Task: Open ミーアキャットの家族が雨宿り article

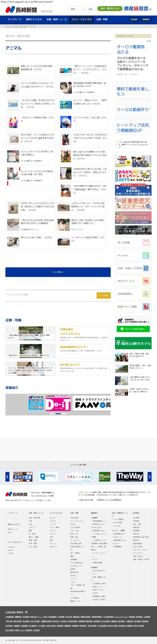Action: click(81, 242)
